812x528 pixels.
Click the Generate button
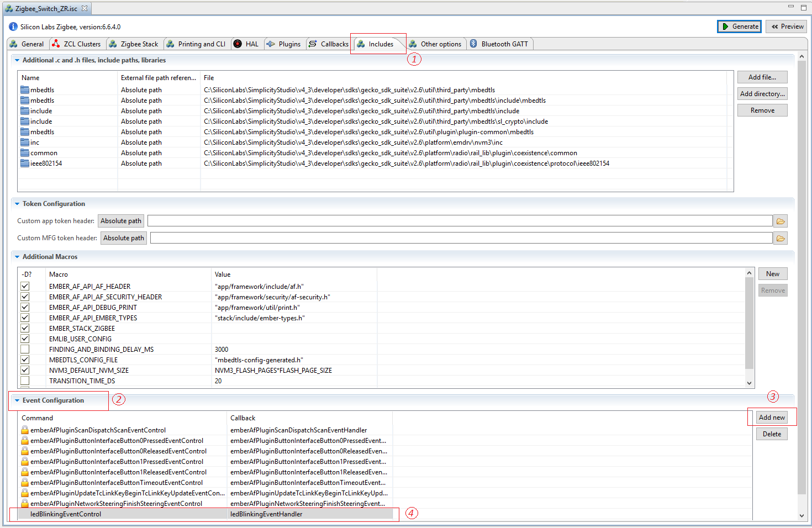[739, 27]
